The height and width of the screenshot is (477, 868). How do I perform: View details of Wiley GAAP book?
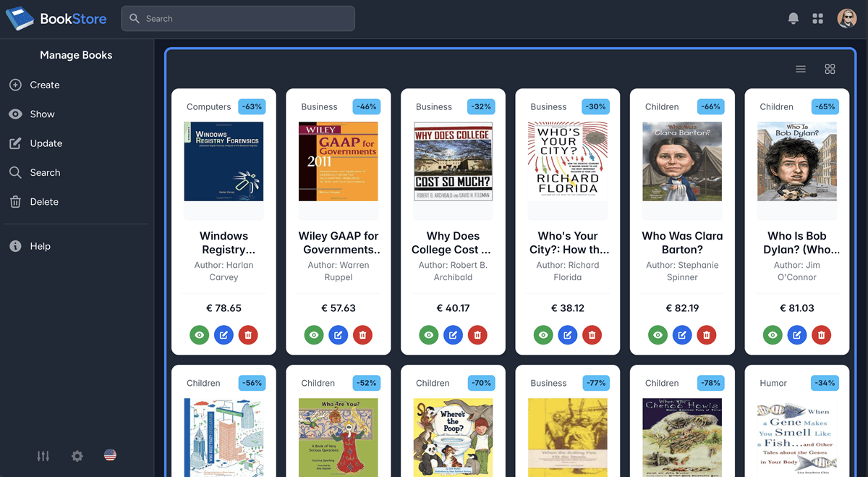tap(314, 335)
